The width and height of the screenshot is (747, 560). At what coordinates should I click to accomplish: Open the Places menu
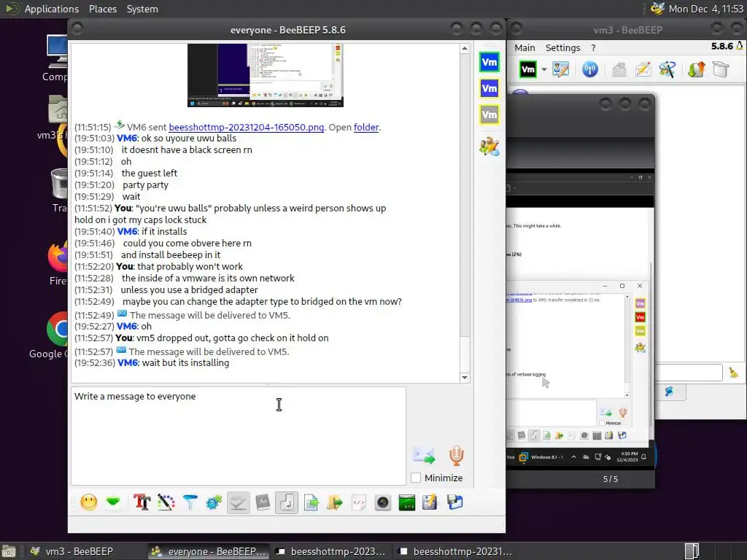tap(102, 9)
